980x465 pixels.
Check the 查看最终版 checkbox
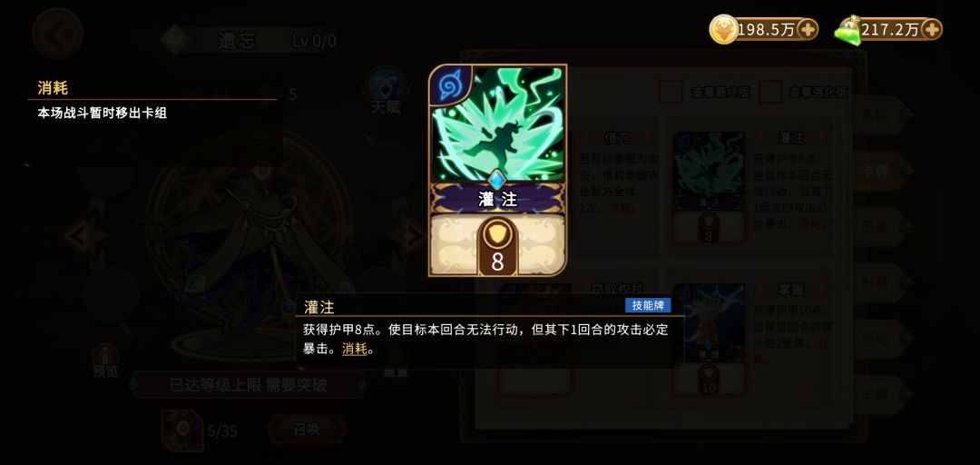(671, 93)
